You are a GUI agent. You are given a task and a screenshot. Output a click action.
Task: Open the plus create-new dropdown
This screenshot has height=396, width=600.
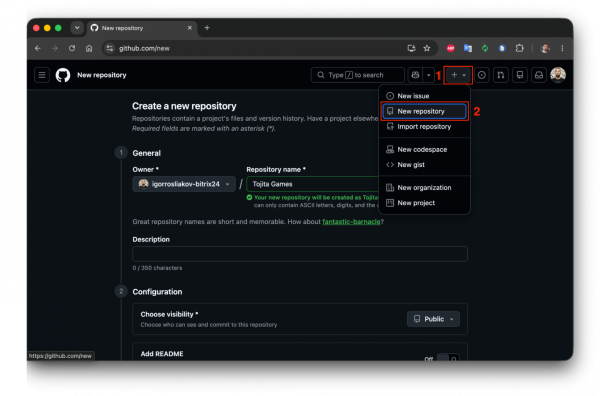[458, 75]
